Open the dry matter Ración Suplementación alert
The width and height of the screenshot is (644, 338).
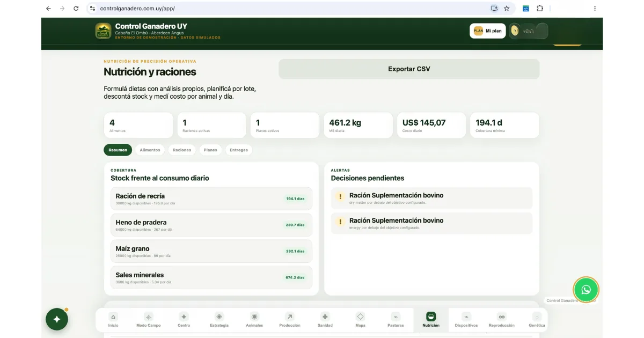[432, 198]
